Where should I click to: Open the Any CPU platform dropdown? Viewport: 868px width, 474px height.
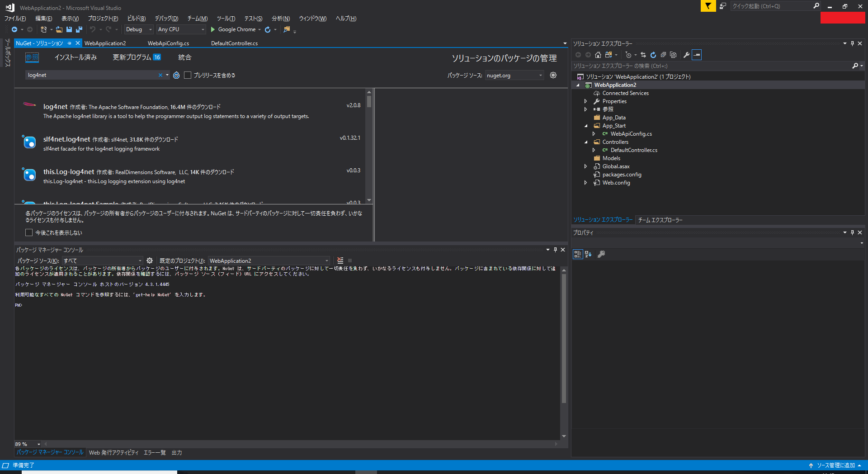[x=181, y=29]
